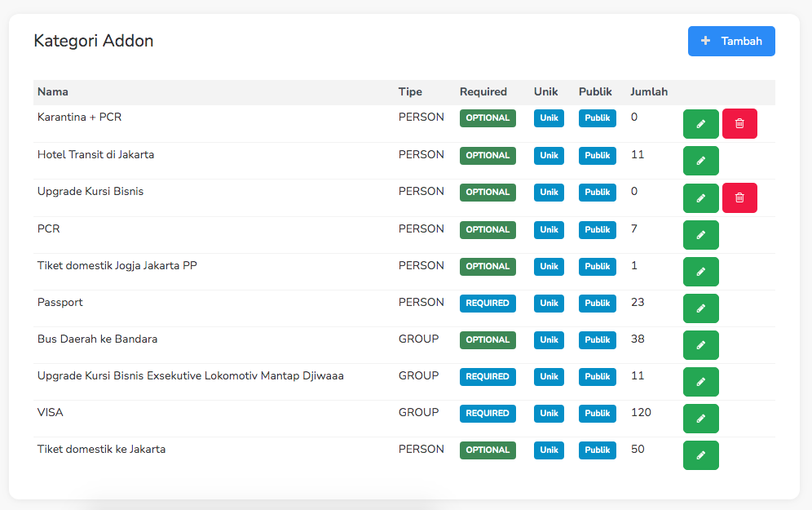Viewport: 812px width, 510px height.
Task: Click the Publik badge for Bus Daerah
Action: pos(597,340)
